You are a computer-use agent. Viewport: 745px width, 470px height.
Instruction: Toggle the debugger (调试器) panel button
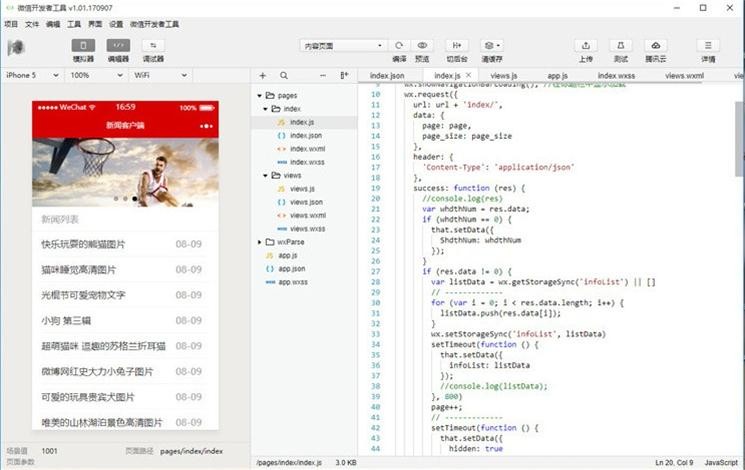click(x=153, y=46)
